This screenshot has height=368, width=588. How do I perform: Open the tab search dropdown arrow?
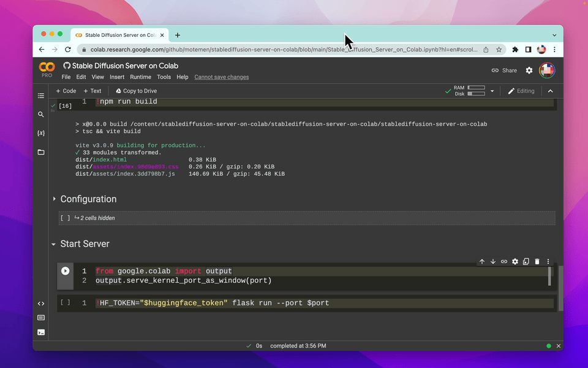point(554,35)
